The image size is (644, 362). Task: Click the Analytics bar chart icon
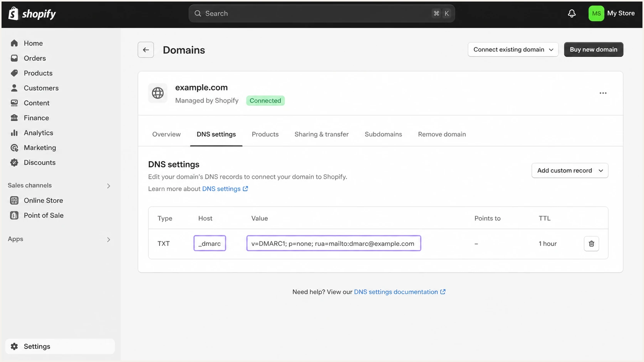pyautogui.click(x=14, y=133)
